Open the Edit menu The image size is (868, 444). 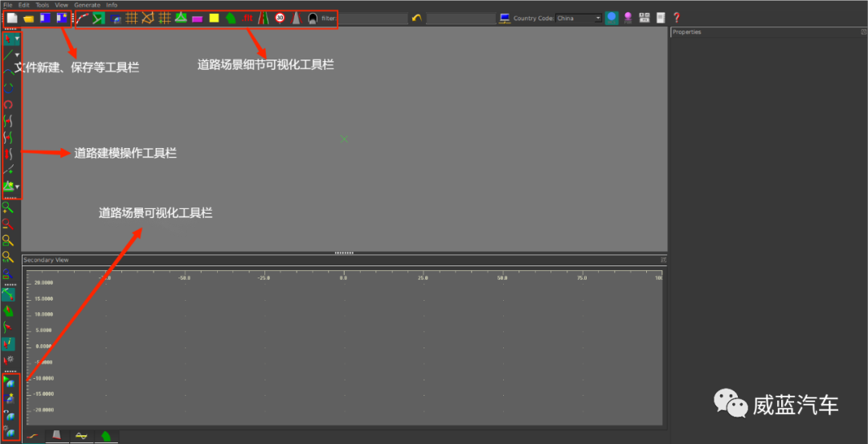(x=24, y=5)
